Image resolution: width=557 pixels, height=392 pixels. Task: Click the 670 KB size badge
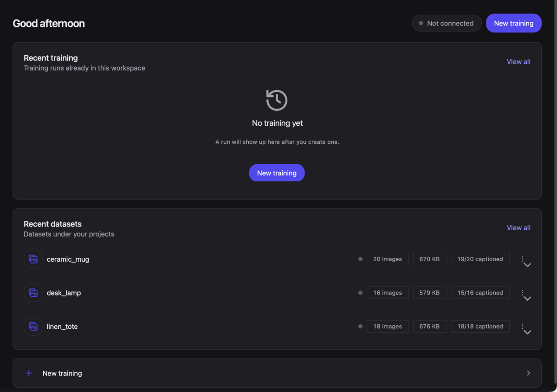pyautogui.click(x=429, y=259)
